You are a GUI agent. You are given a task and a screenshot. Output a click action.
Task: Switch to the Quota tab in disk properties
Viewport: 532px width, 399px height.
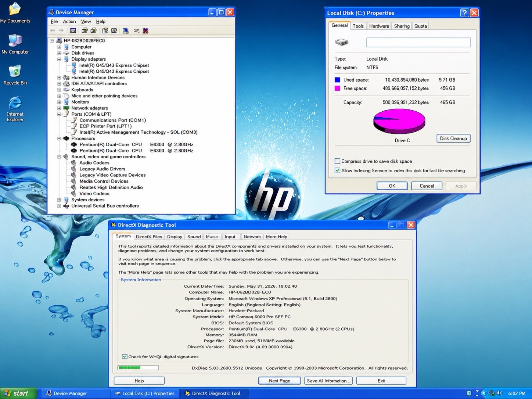[420, 26]
